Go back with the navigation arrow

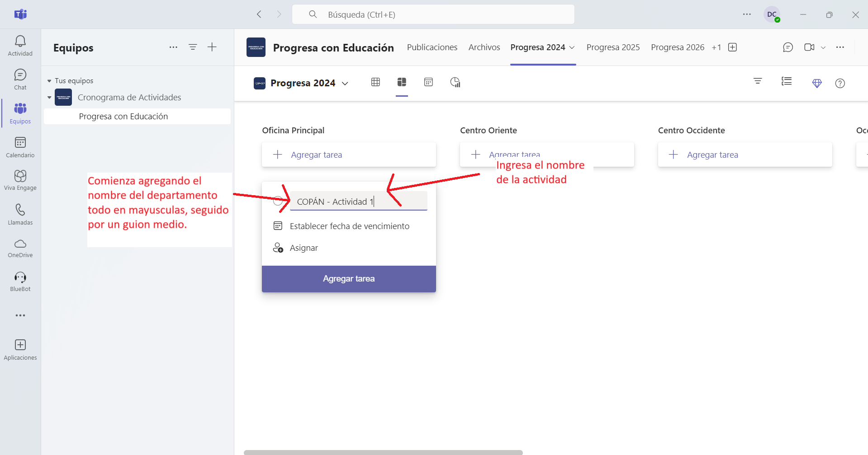click(x=259, y=14)
